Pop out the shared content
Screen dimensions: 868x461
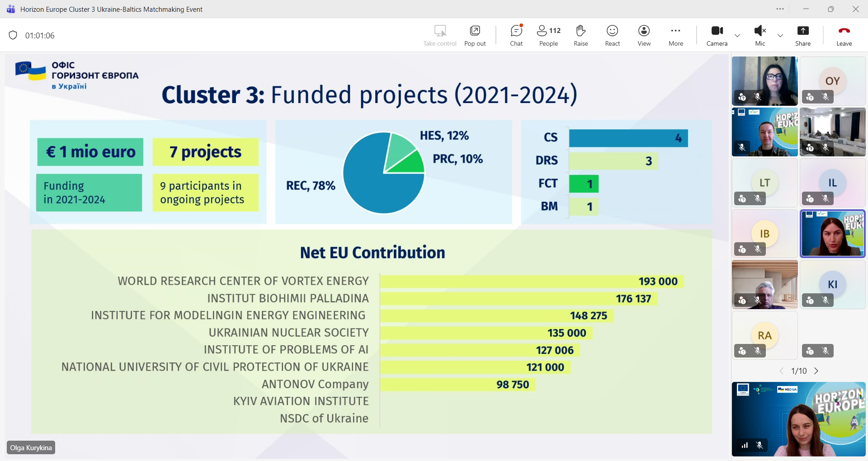click(x=475, y=35)
